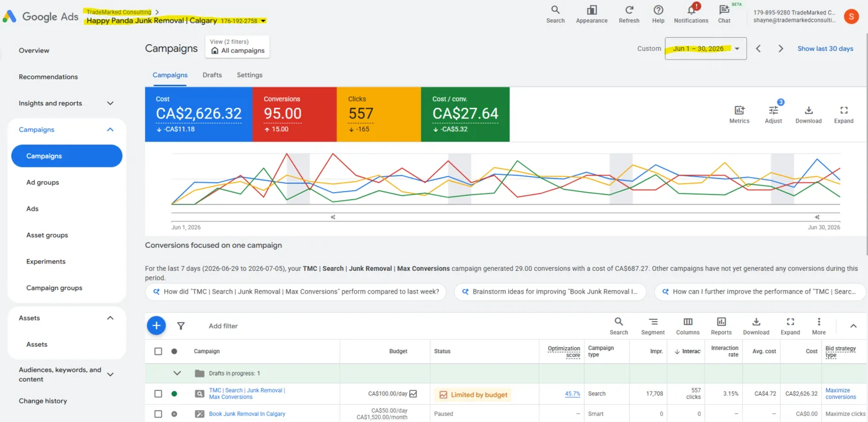Open the table Reports icon
868x422 pixels.
point(721,326)
